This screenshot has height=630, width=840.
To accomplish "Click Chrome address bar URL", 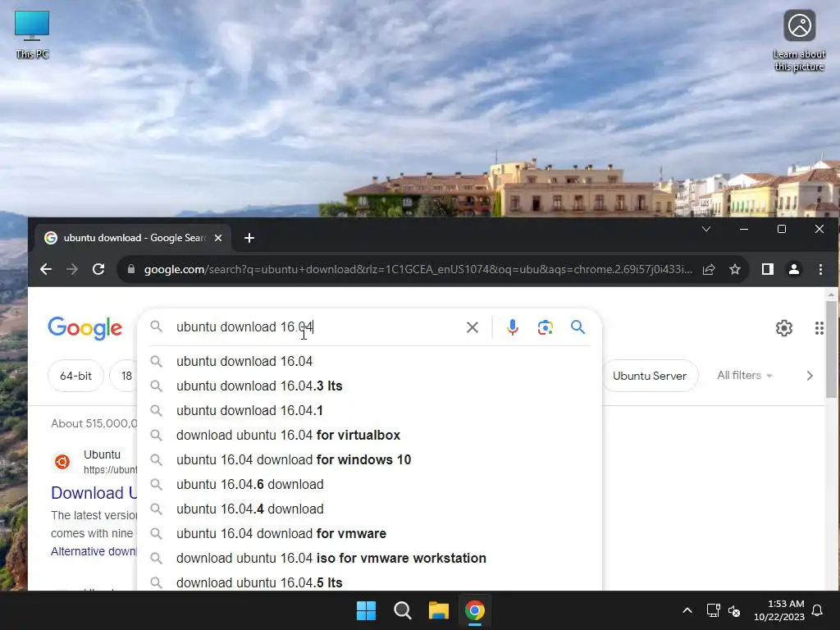I will (x=418, y=269).
